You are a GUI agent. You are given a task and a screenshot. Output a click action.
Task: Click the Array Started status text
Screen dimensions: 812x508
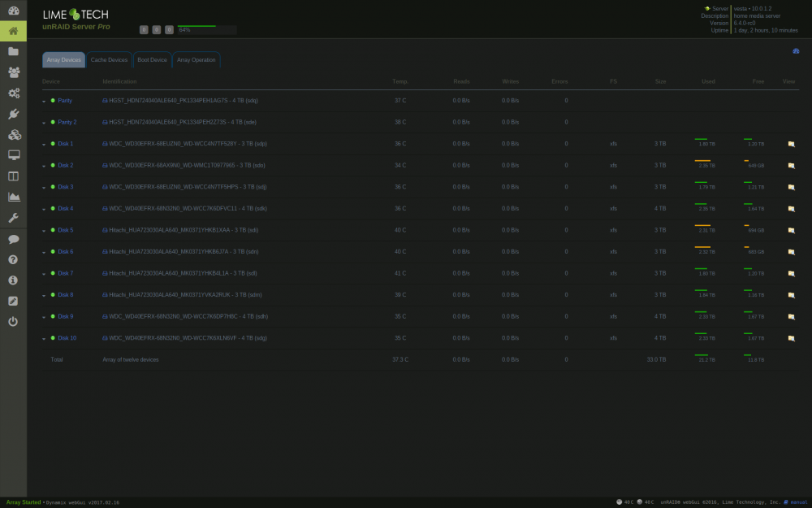[24, 502]
